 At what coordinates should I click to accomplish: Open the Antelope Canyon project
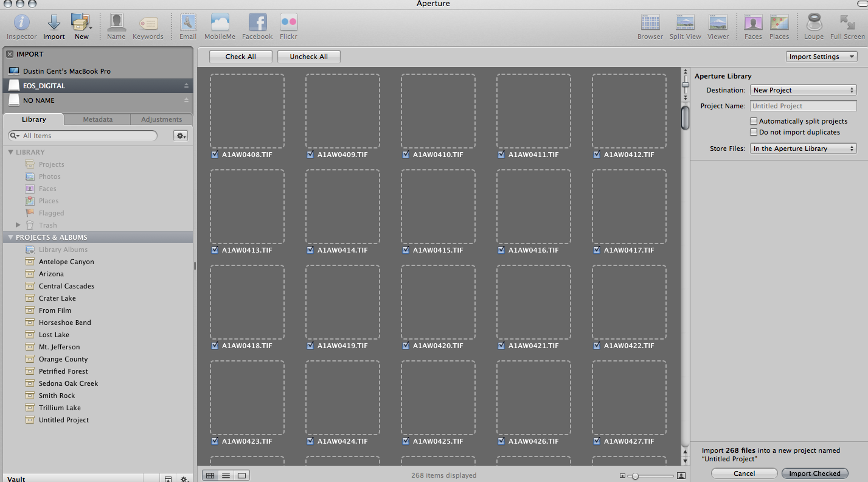pos(66,262)
